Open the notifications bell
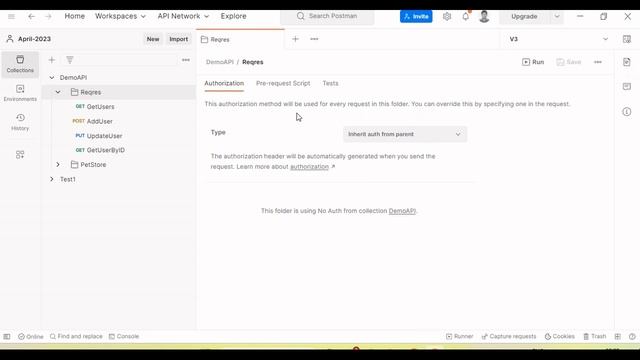The height and width of the screenshot is (360, 640). [465, 16]
